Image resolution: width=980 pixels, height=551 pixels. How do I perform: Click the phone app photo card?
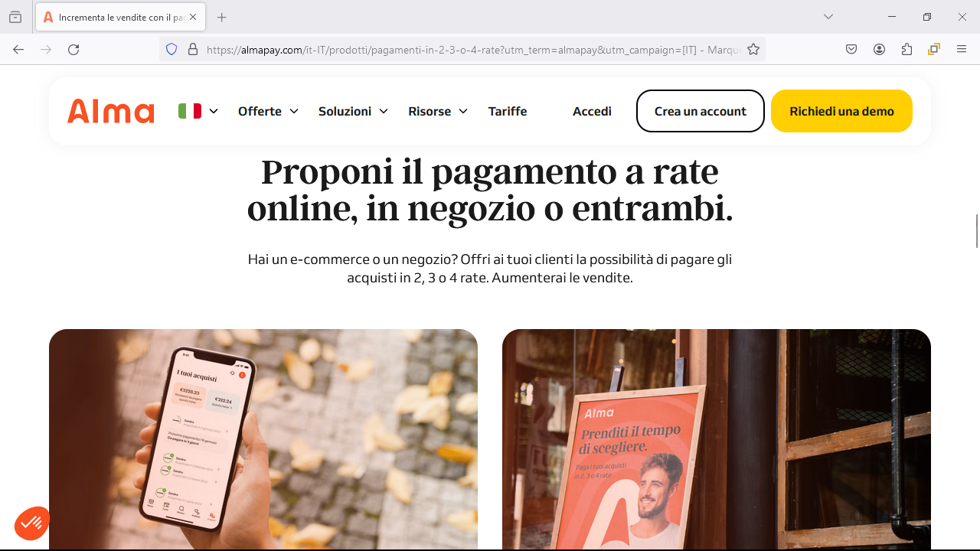coord(263,439)
